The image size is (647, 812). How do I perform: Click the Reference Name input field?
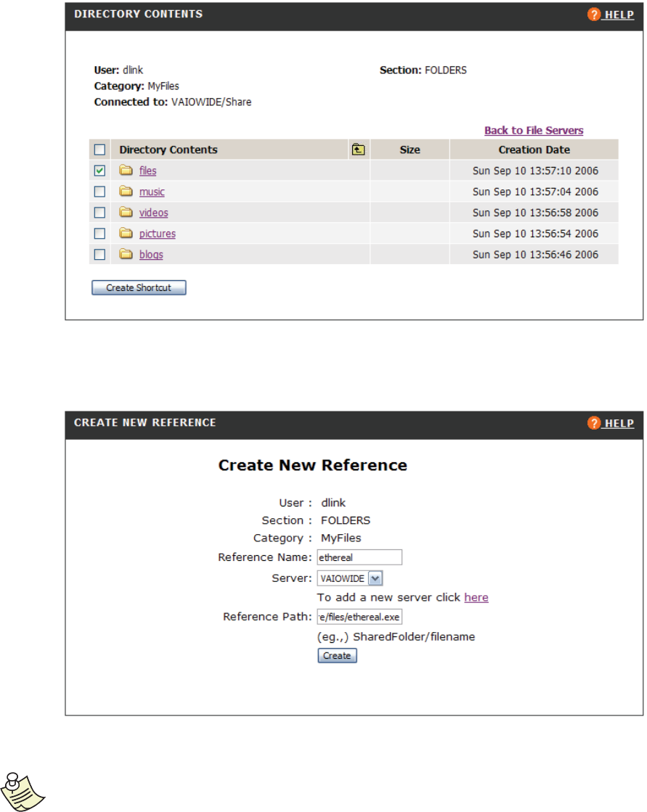(359, 557)
